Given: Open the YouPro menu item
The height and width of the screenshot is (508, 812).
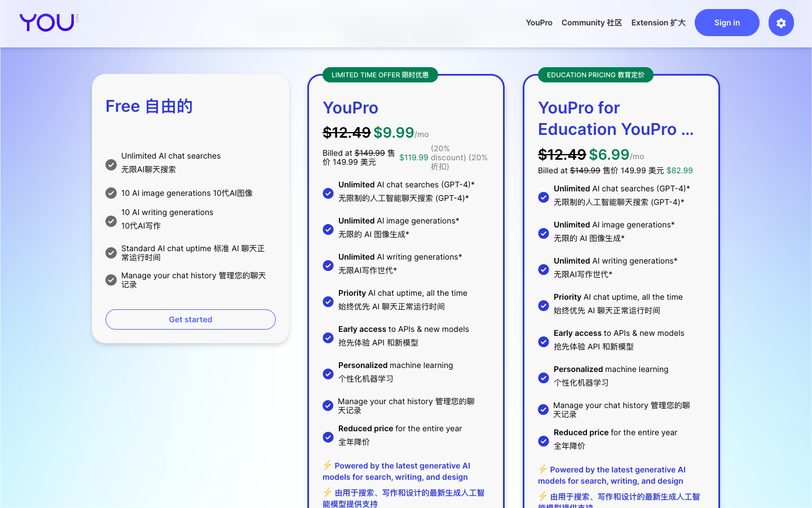Looking at the screenshot, I should click(x=539, y=23).
